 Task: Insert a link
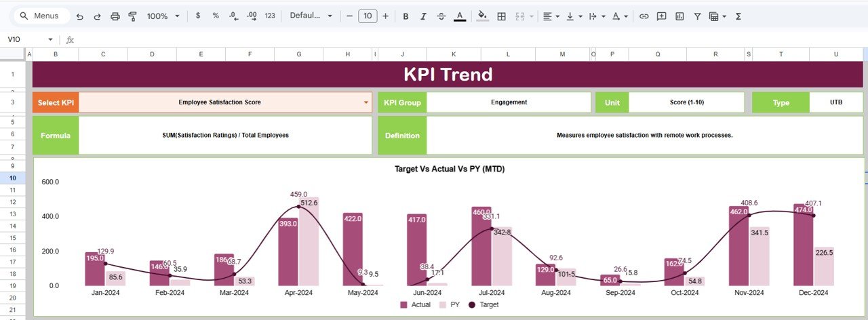(x=644, y=16)
